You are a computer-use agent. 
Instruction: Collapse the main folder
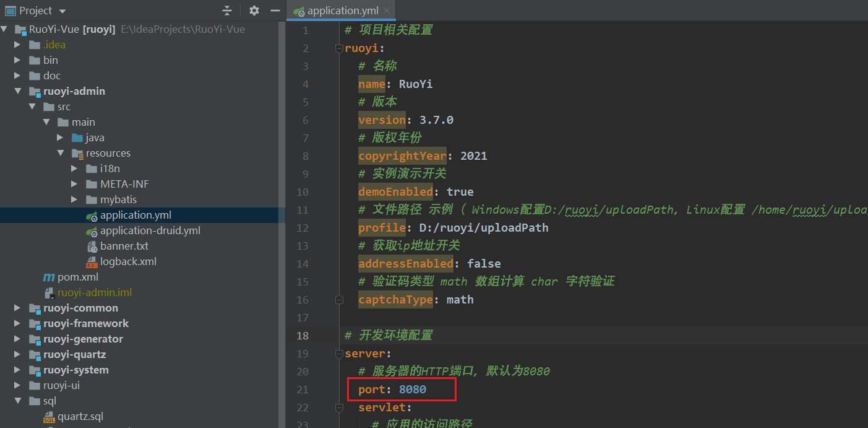(46, 122)
